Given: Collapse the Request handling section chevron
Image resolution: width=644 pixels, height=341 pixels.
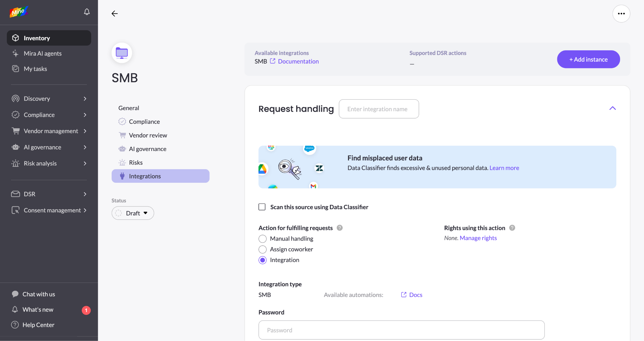Looking at the screenshot, I should (612, 108).
